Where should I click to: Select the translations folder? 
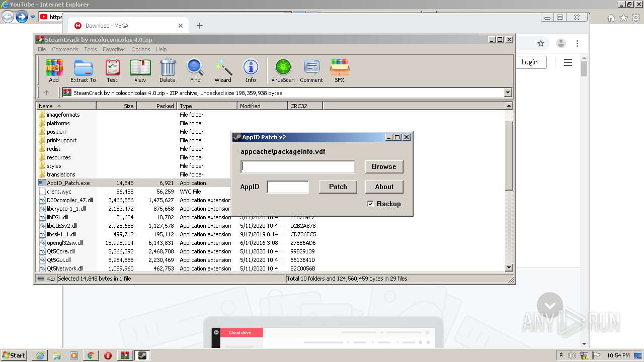[61, 174]
